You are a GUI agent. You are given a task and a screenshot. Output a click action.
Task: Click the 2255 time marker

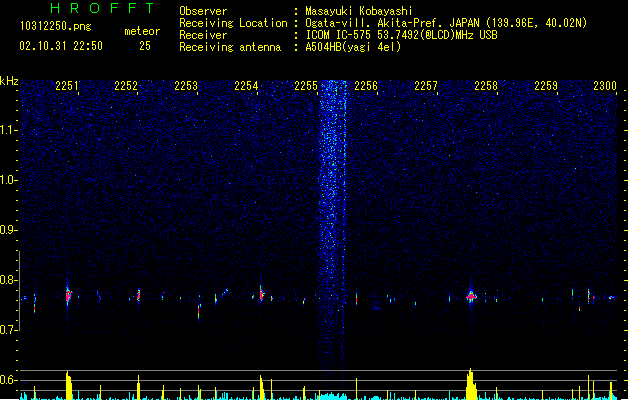click(306, 86)
